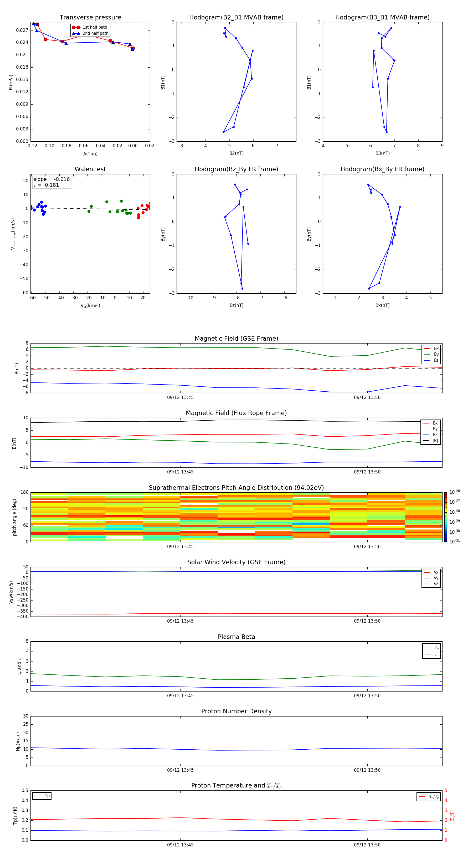Viewport: 473px width, 868px height.
Task: Click the 'B2(nT)' axis label
Action: point(236,153)
